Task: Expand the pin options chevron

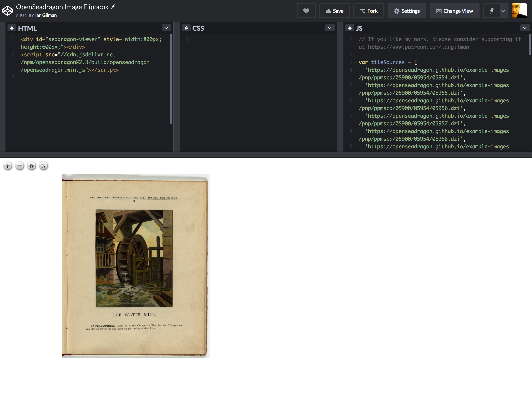Action: point(503,11)
